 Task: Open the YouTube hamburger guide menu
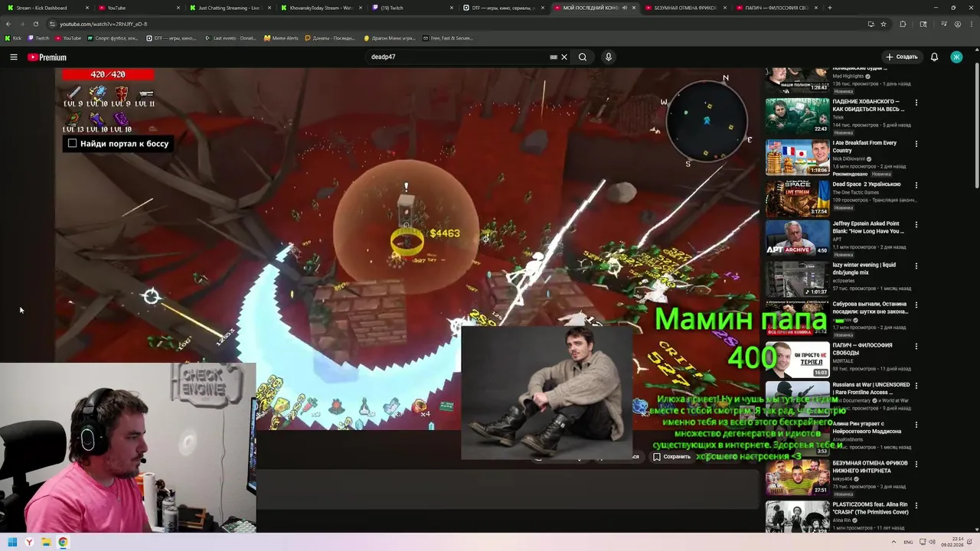click(13, 57)
